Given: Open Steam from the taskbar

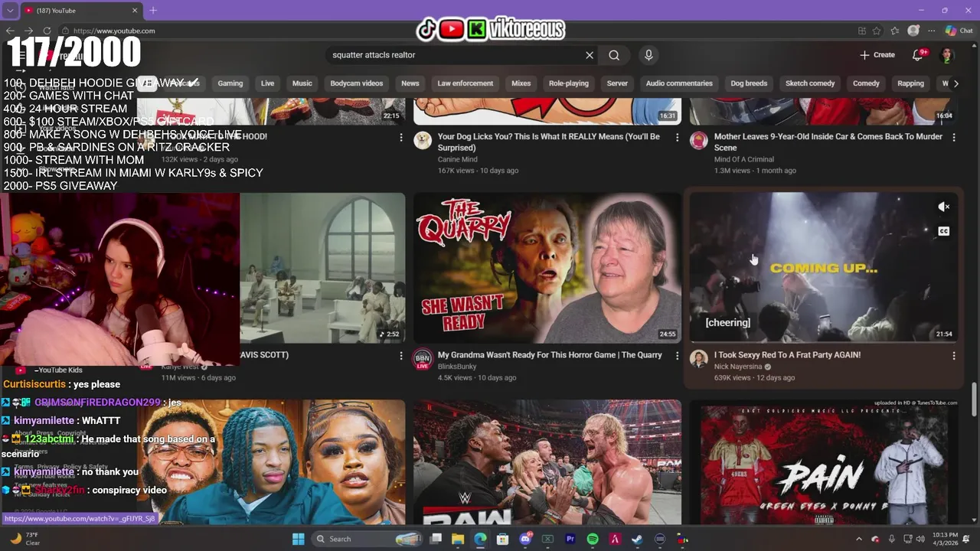Looking at the screenshot, I should (637, 539).
